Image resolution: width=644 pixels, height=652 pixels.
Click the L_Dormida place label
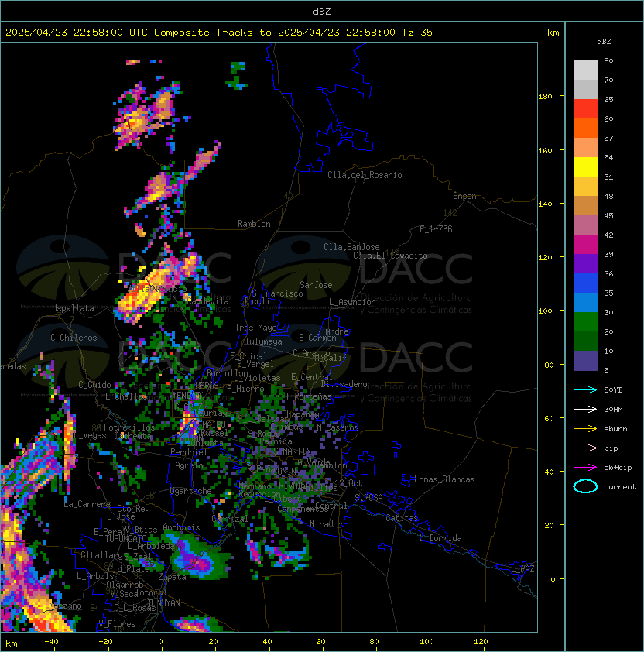tap(440, 538)
